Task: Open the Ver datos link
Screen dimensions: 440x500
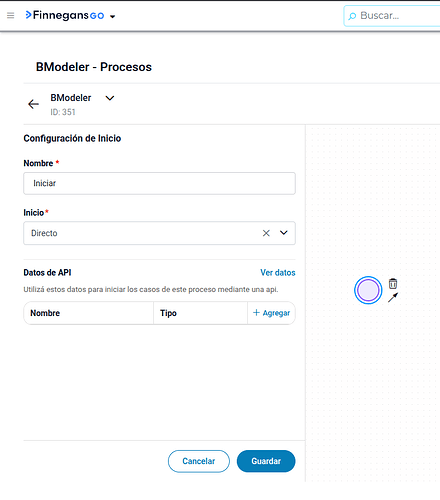Action: [x=278, y=273]
